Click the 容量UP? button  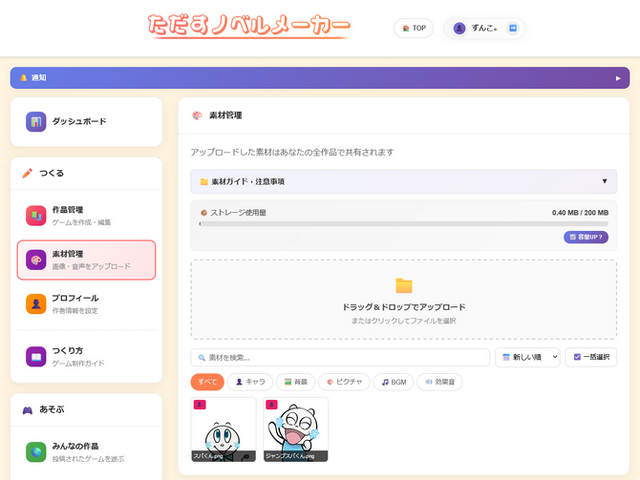click(x=585, y=237)
